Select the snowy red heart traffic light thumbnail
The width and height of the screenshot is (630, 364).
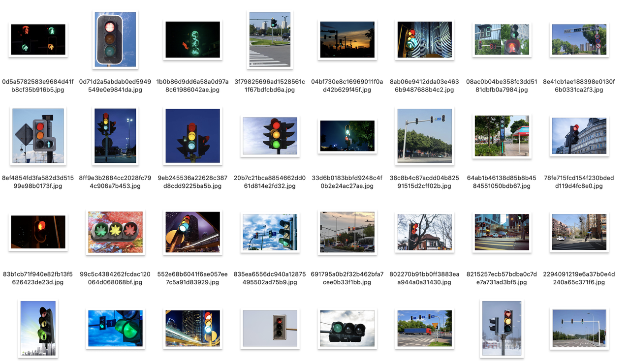click(x=502, y=328)
